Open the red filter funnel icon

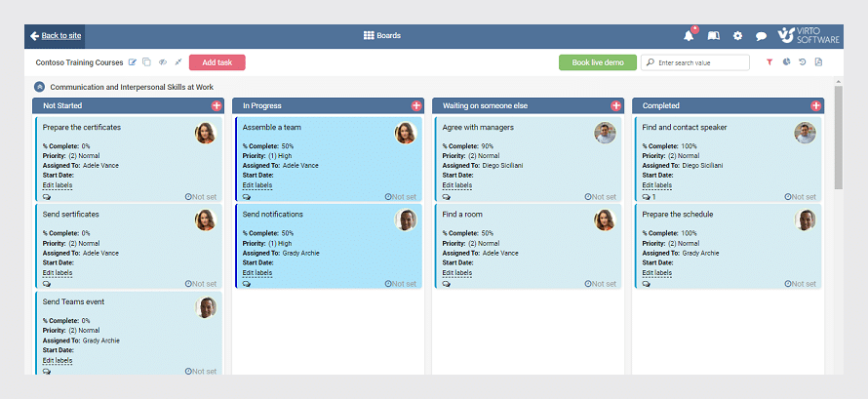[x=769, y=62]
